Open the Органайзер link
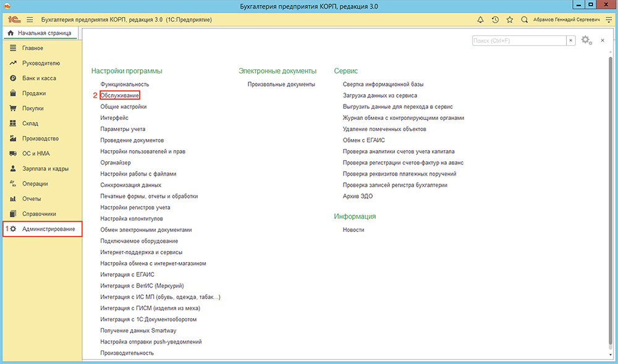Screen dimensions: 618x364 [x=116, y=163]
